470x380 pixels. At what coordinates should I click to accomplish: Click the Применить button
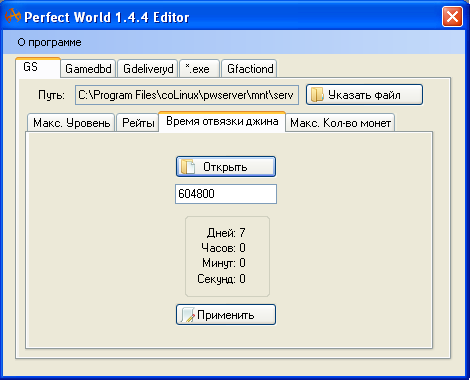[x=226, y=314]
